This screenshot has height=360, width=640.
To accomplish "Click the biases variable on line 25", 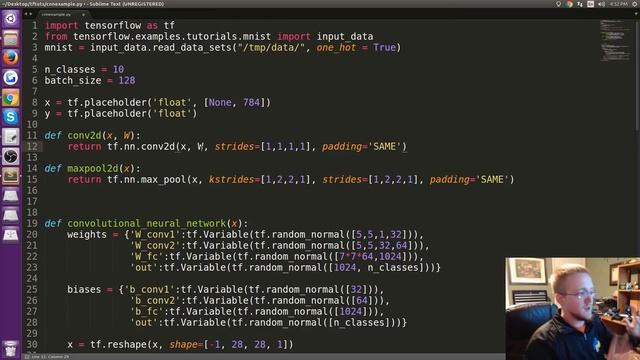I will point(84,289).
